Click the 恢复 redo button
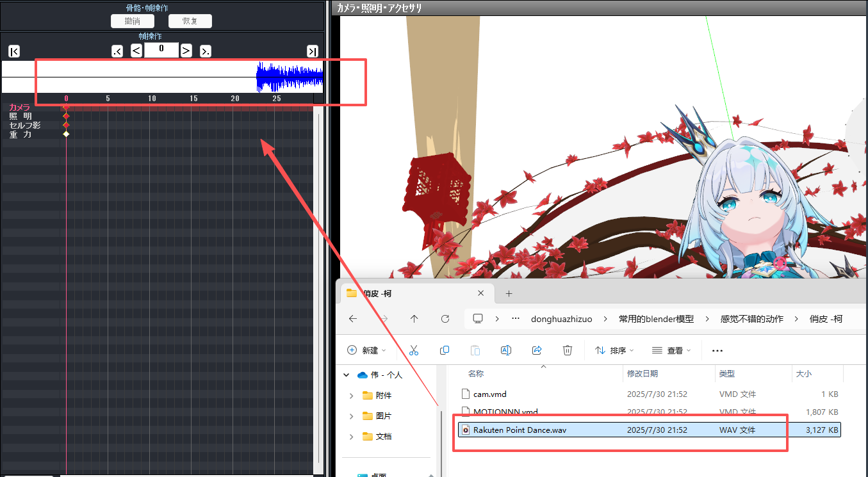This screenshot has width=868, height=477. pyautogui.click(x=190, y=21)
